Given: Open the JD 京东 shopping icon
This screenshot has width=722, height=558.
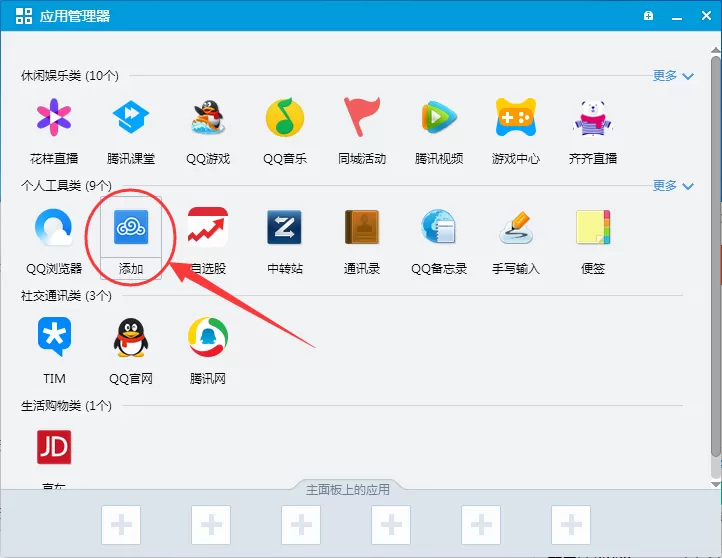Looking at the screenshot, I should click(x=54, y=447).
